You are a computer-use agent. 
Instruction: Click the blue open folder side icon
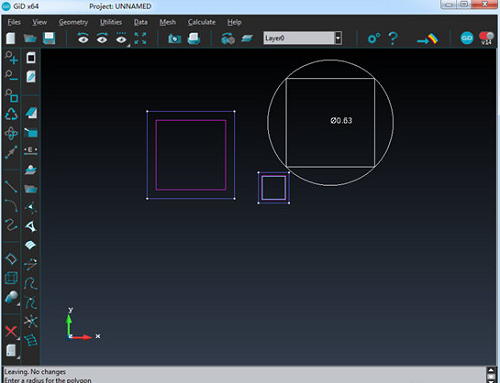pos(31,189)
